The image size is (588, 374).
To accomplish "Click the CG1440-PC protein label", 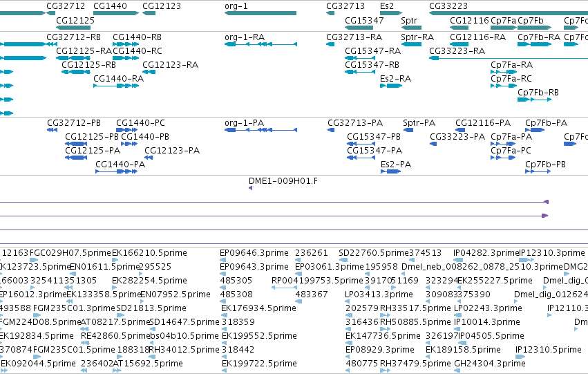I will click(140, 122).
